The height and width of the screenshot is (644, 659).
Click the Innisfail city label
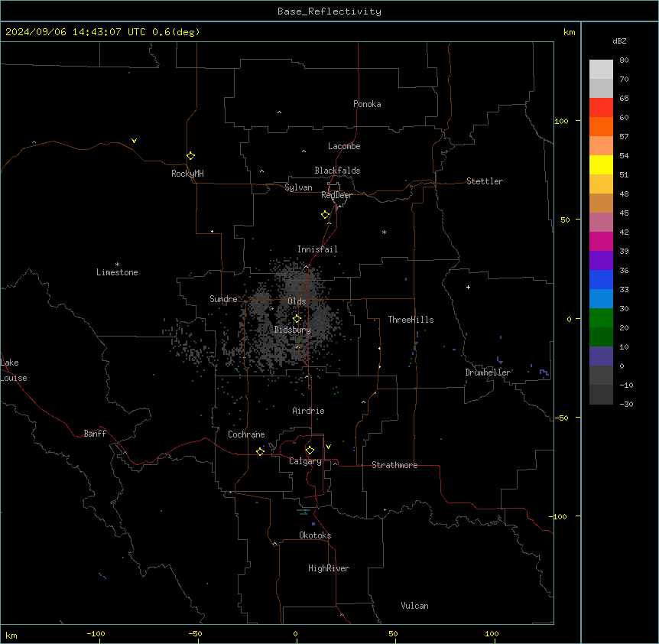[x=317, y=249]
